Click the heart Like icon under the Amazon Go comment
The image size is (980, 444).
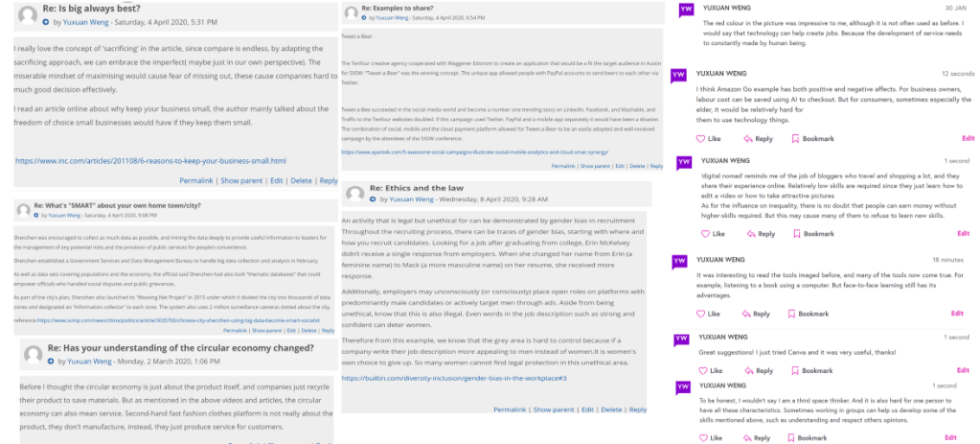pyautogui.click(x=701, y=139)
